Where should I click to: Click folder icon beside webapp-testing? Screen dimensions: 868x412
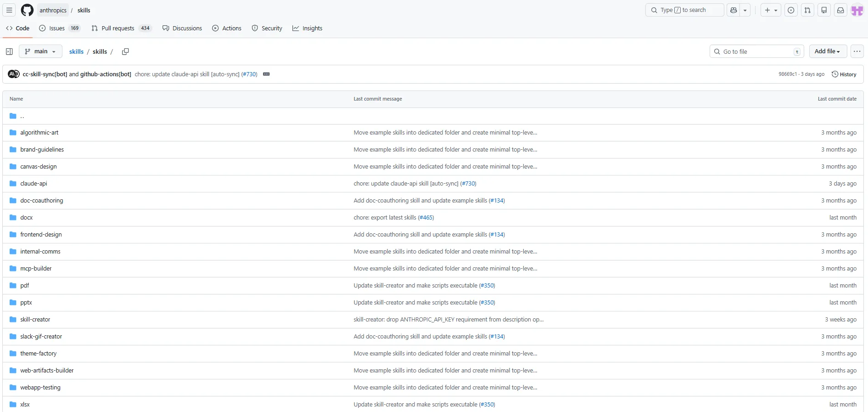coord(13,387)
